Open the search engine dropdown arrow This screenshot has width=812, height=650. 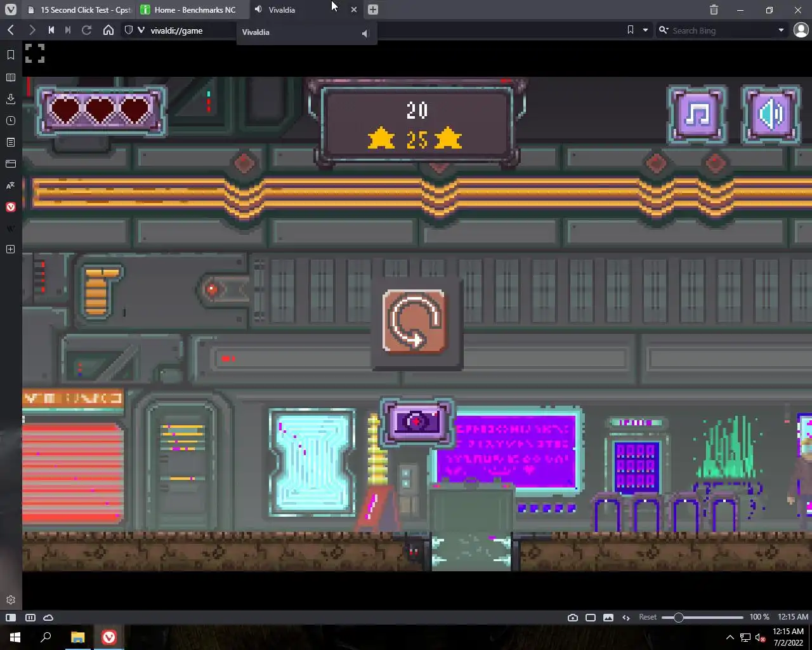(x=781, y=30)
